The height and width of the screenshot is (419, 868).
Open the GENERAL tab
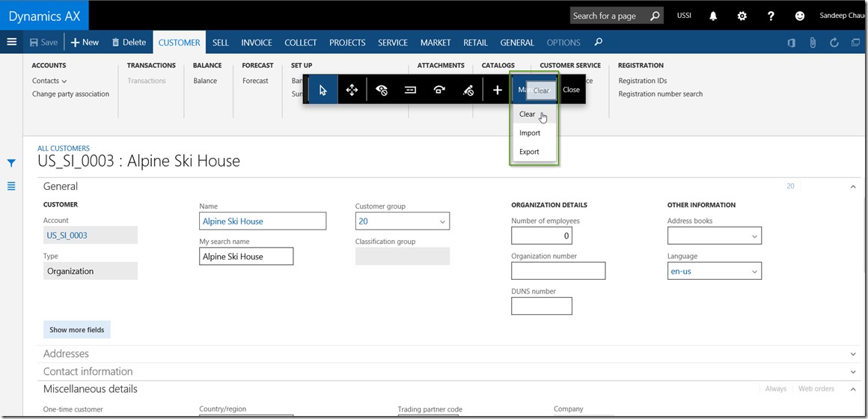click(x=517, y=43)
